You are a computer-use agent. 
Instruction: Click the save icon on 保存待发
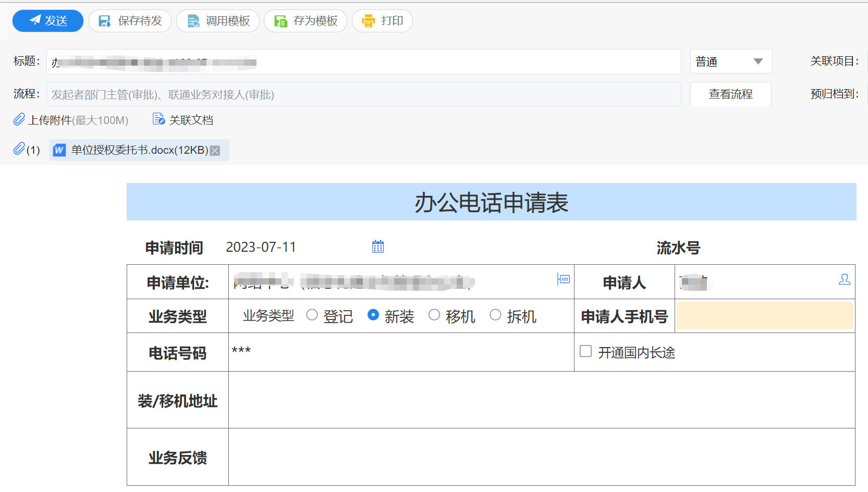104,20
